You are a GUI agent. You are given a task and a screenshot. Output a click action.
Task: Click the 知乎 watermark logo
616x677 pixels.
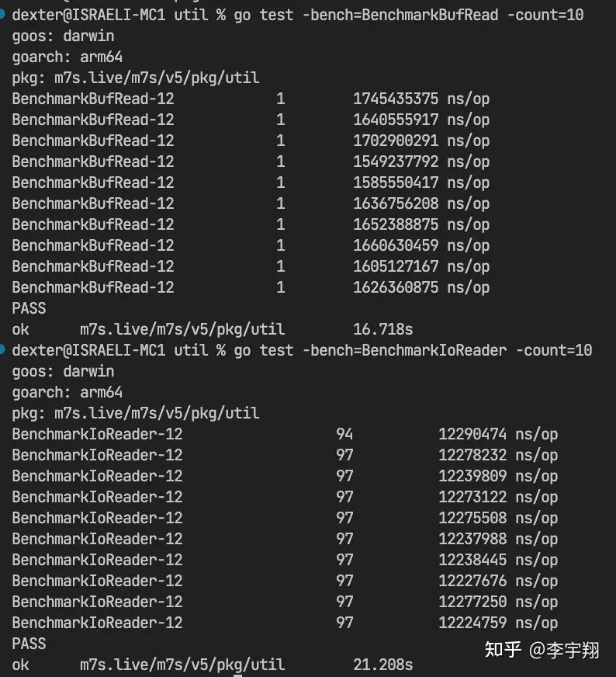[x=503, y=649]
